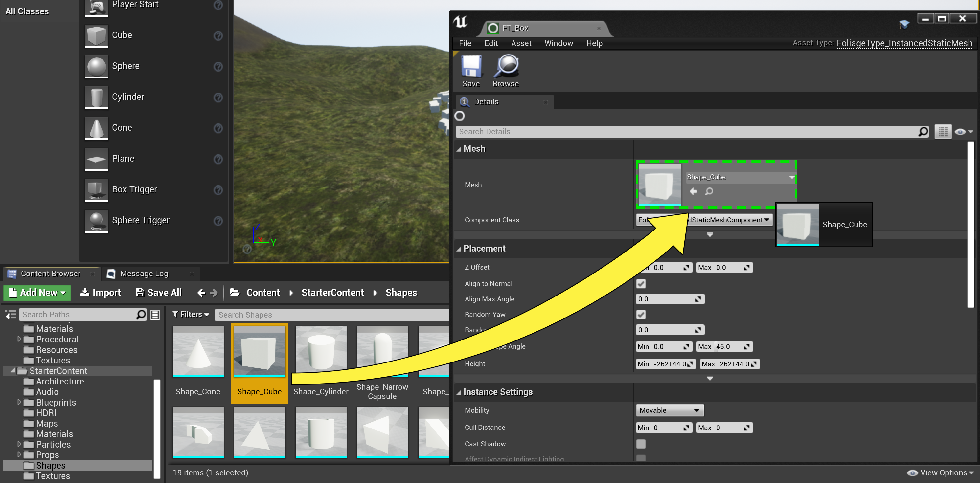Open the Mobility Movable dropdown
Image resolution: width=980 pixels, height=483 pixels.
(670, 410)
